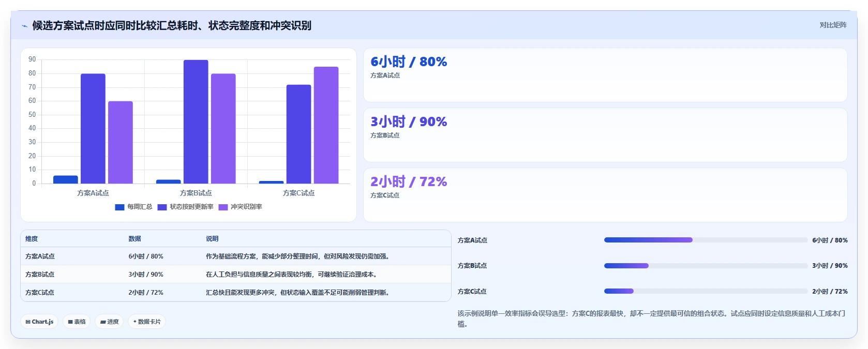Click the 方案A试点 冲突识别率 bar at 60

tap(121, 143)
